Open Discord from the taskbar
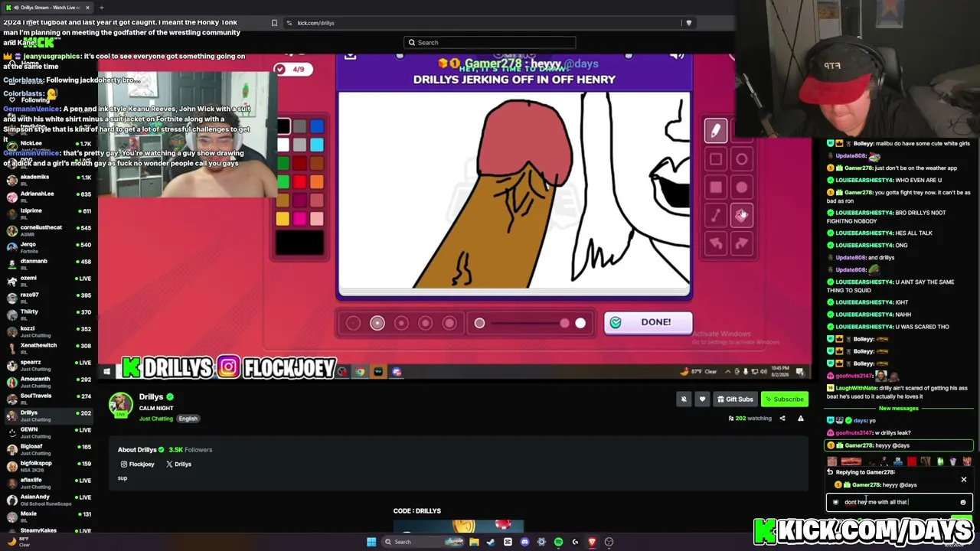980x551 pixels. (524, 542)
